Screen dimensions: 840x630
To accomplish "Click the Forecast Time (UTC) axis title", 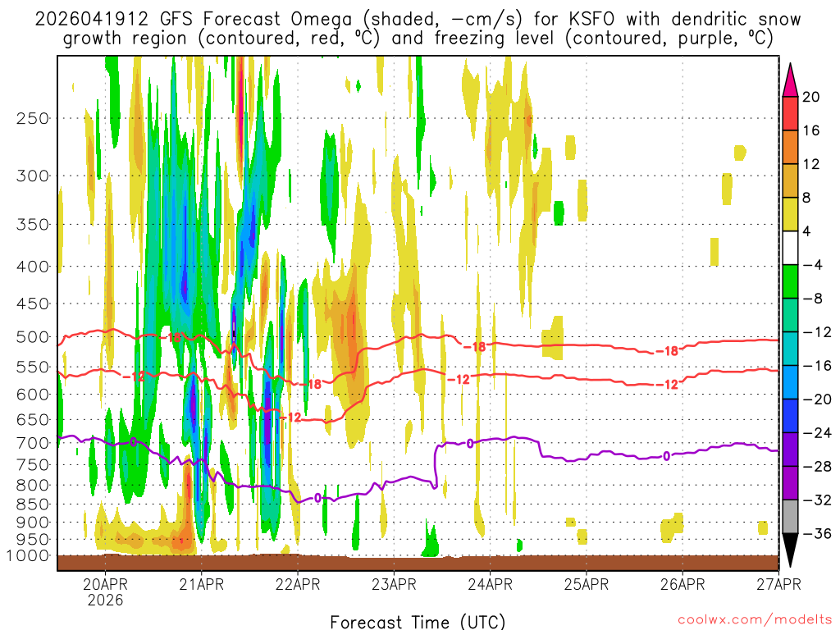I will (418, 622).
